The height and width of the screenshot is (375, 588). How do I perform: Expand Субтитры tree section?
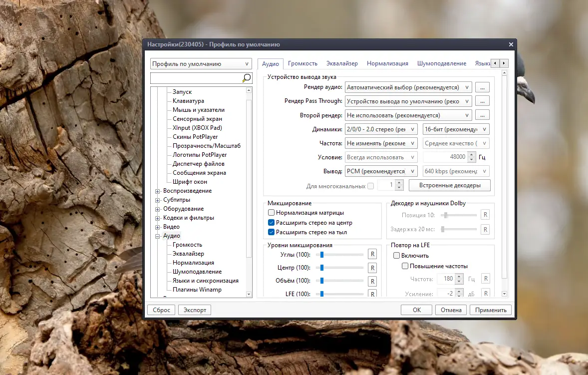[x=158, y=200]
